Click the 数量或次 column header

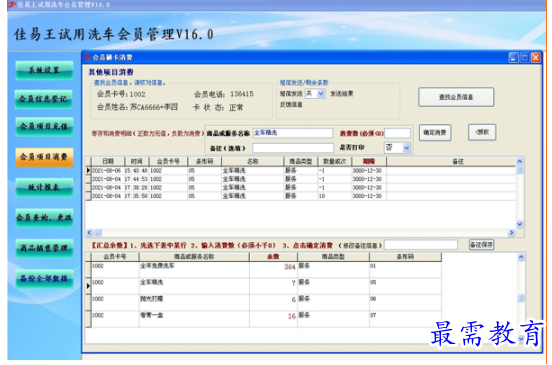(334, 161)
